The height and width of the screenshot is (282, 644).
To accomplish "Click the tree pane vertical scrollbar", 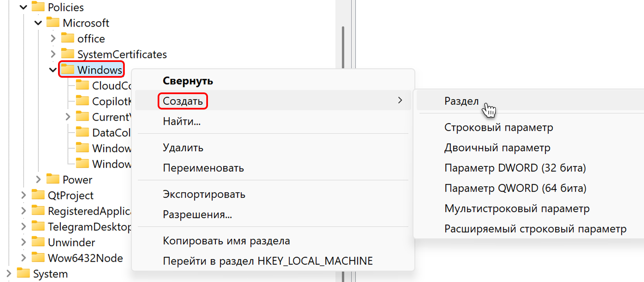I will (343, 47).
